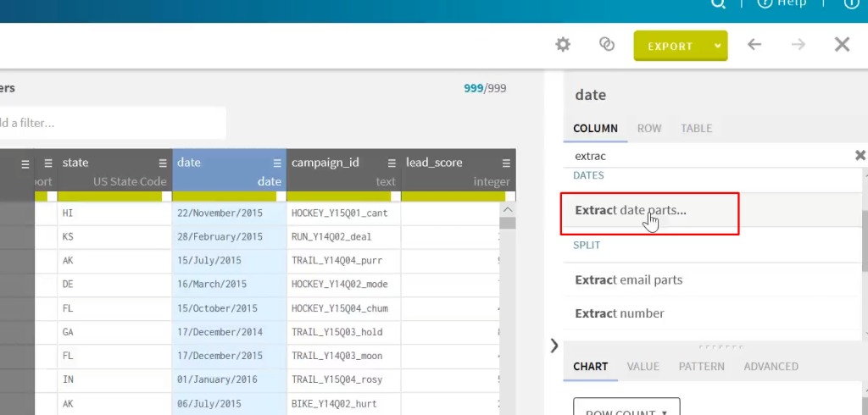Screen dimensions: 868x415
Task: Select the state column header
Action: [x=114, y=170]
